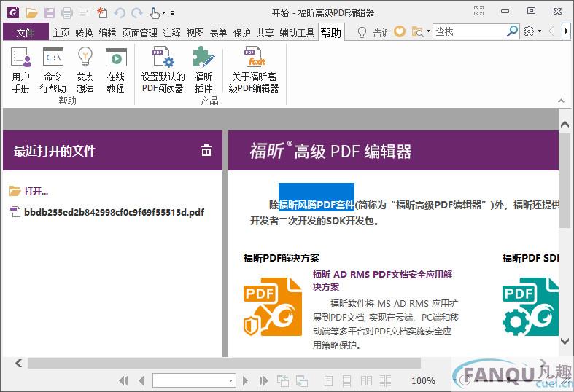Click the 命令行帮助 command line help icon
Image resolution: width=574 pixels, height=392 pixels.
[53, 70]
